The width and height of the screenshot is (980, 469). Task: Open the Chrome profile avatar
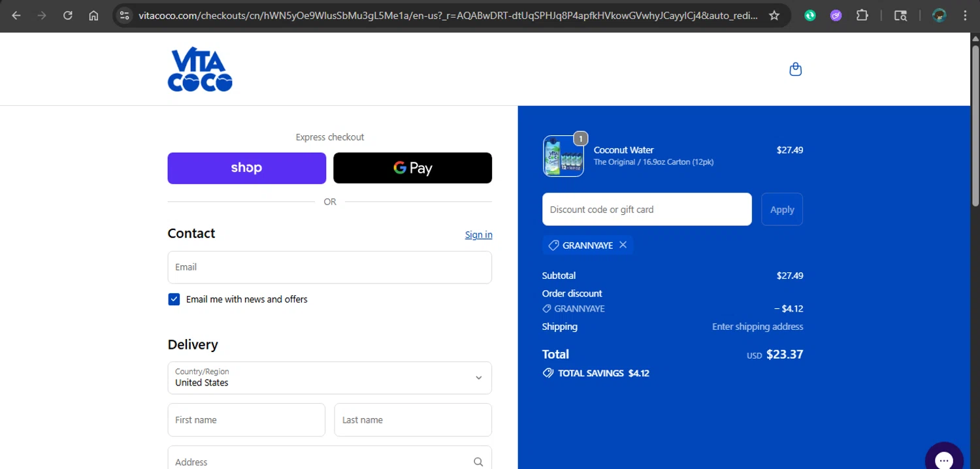point(939,16)
